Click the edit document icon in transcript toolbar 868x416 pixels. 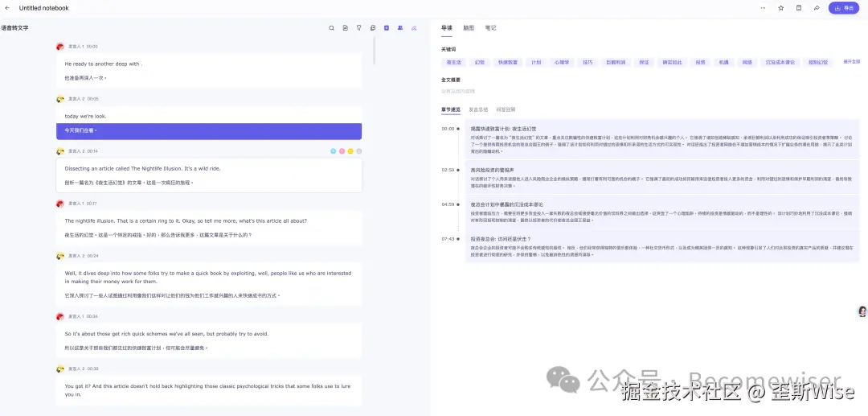click(x=346, y=27)
